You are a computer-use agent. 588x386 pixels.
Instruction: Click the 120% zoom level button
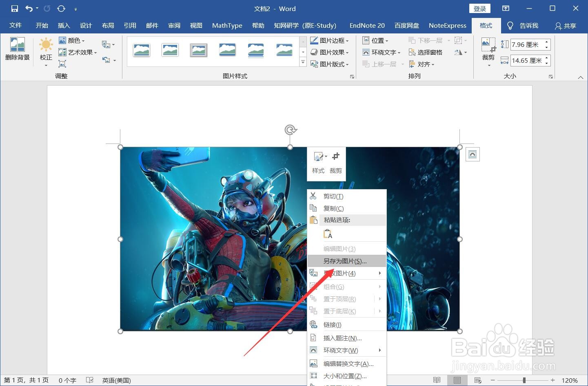coord(569,380)
